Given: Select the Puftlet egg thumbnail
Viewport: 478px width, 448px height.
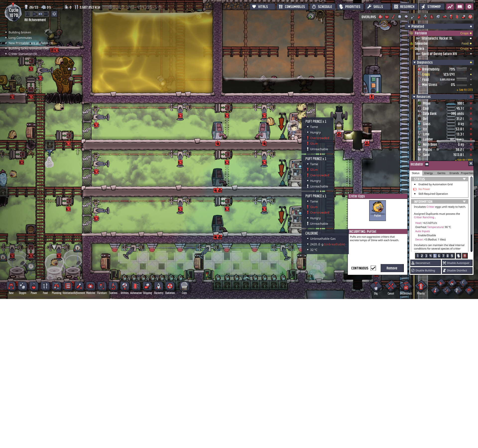Looking at the screenshot, I should 377,210.
